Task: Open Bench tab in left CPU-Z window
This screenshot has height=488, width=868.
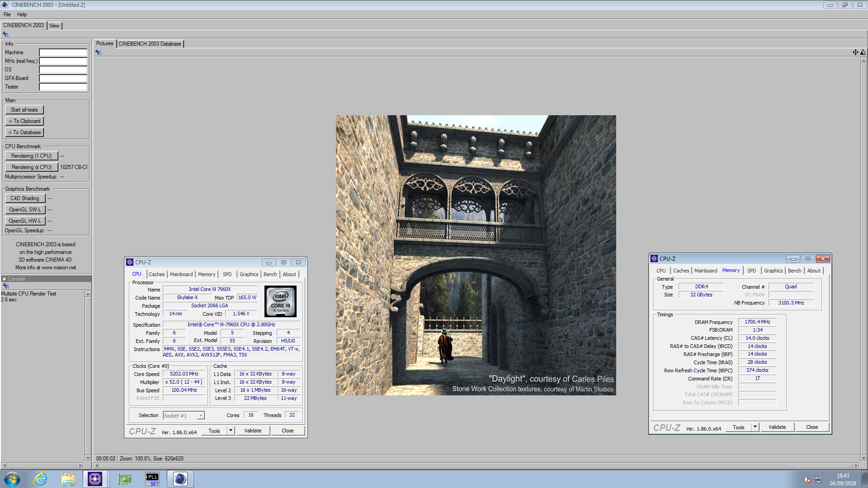Action: [x=270, y=274]
